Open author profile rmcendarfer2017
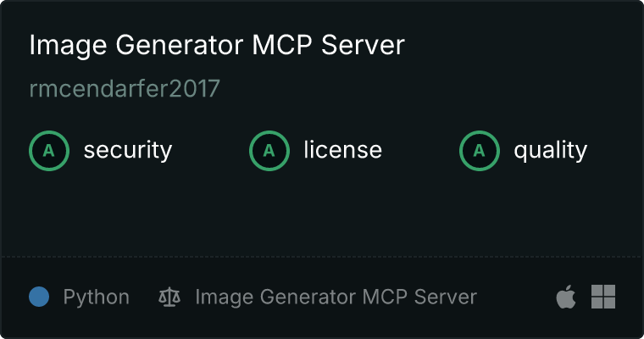This screenshot has width=644, height=339. tap(125, 89)
